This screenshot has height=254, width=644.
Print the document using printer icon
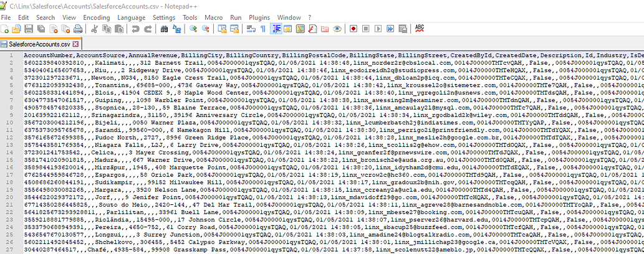click(x=78, y=29)
